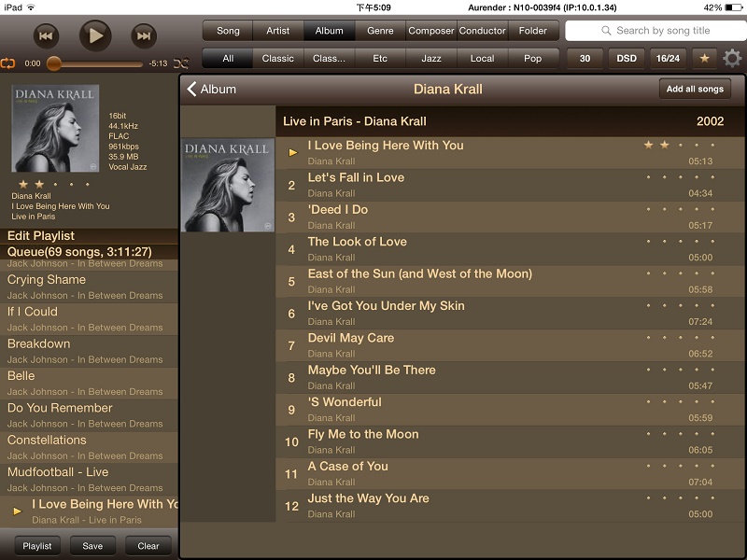Viewport: 747px width, 560px height.
Task: Browse by the Folder tab
Action: 533,31
